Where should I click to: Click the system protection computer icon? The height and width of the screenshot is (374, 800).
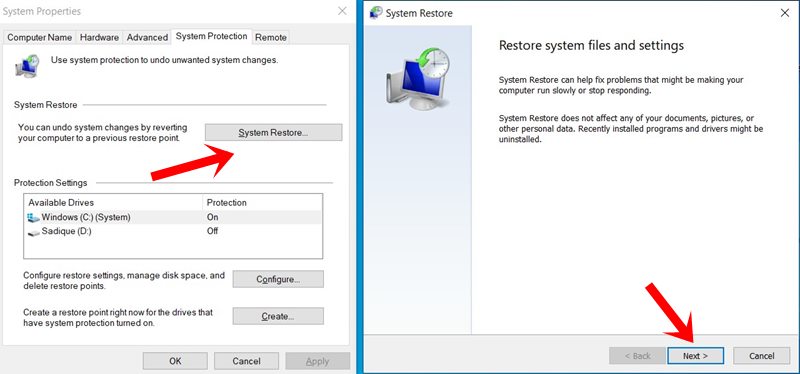pos(27,66)
